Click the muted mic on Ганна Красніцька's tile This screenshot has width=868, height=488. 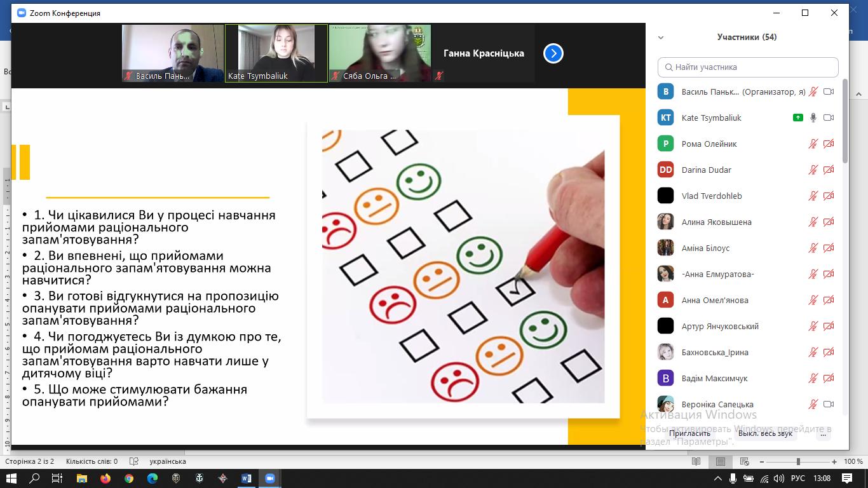pos(438,76)
